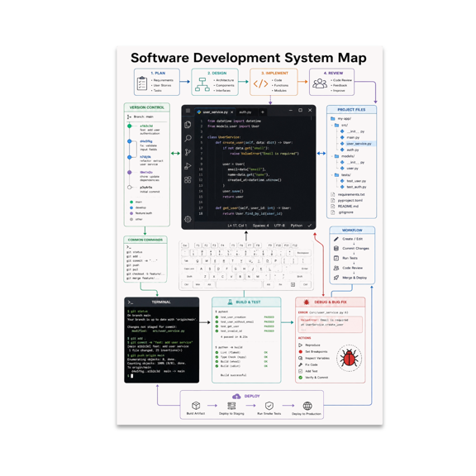This screenshot has width=476, height=476.
Task: Open the my-app/ root folder
Action: [x=340, y=118]
